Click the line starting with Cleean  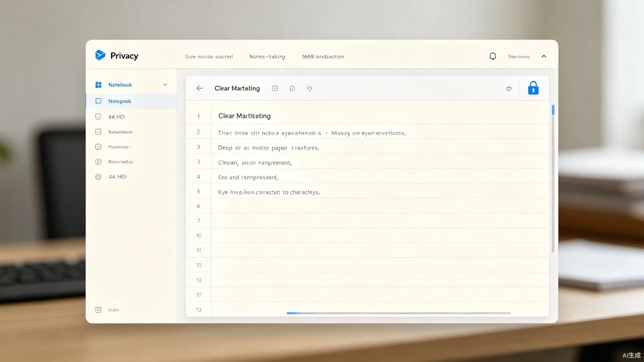tap(255, 163)
